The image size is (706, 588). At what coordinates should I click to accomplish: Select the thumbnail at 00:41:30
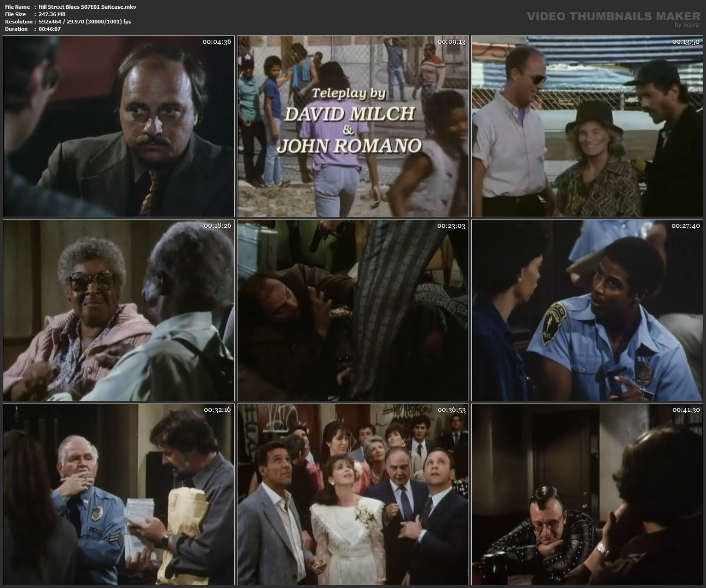[588, 494]
